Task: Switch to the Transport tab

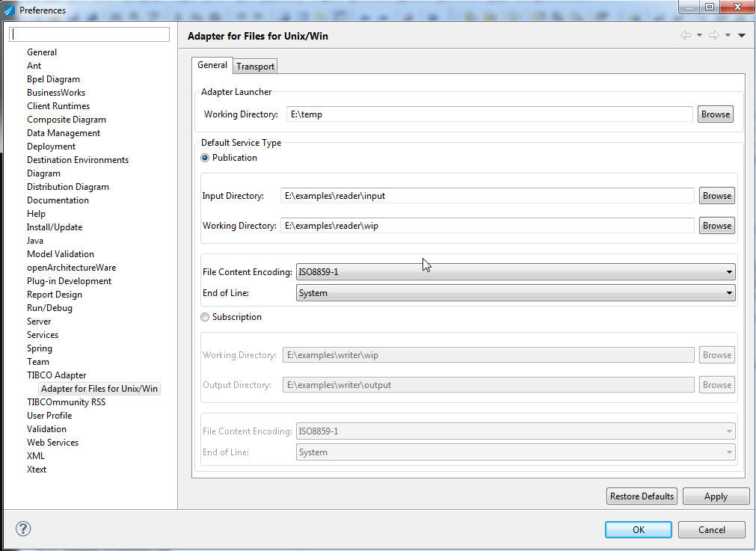Action: (x=256, y=67)
